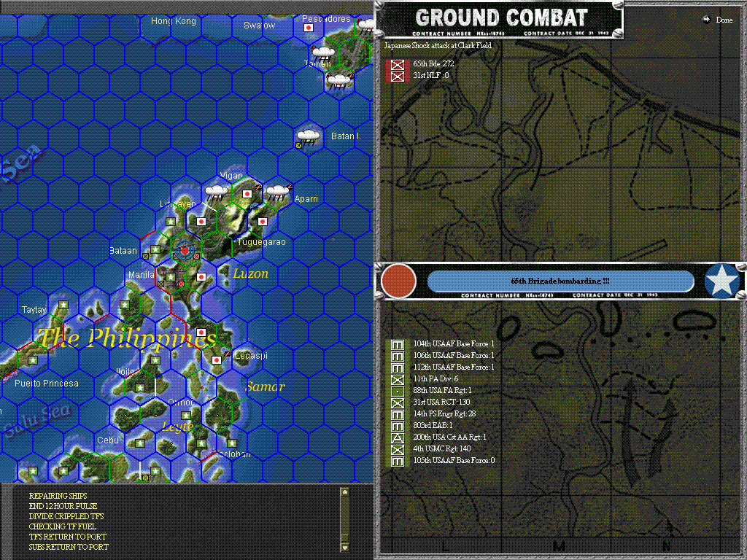Click the 803rd EAB unit icon
This screenshot has height=560, width=747.
coord(398,426)
